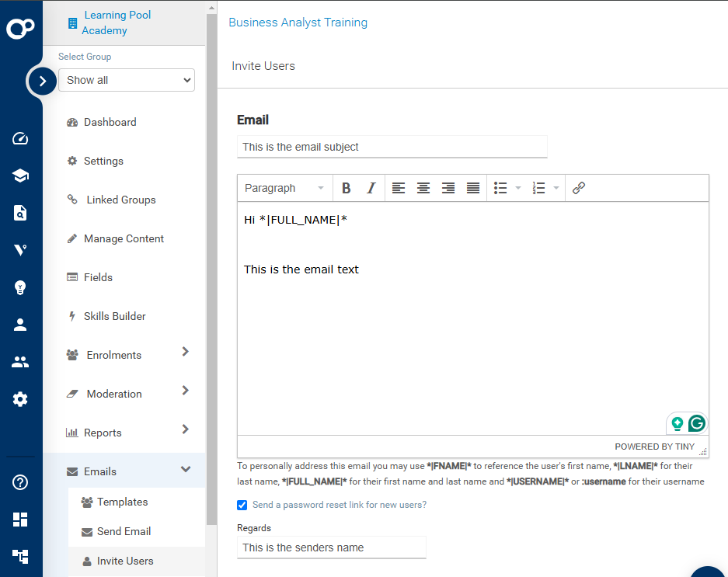Viewport: 728px width, 577px height.
Task: Uncheck Send a password reset link checkbox
Action: click(242, 505)
